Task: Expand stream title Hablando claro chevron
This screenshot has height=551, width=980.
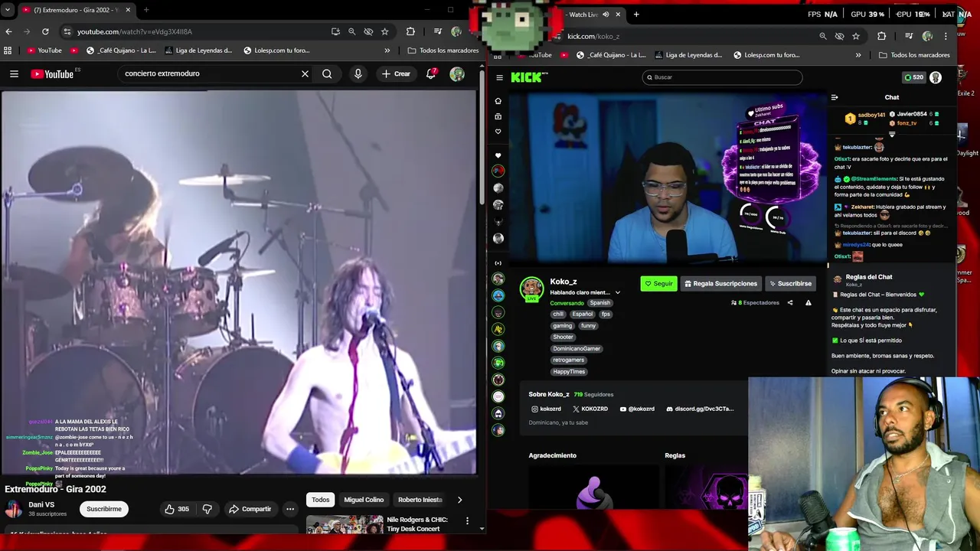Action: coord(618,292)
